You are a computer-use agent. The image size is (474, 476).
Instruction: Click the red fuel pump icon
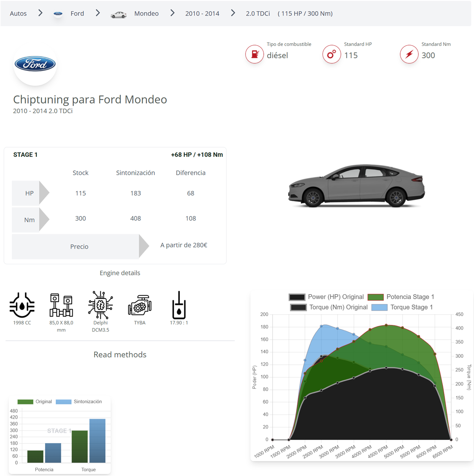[x=254, y=54]
